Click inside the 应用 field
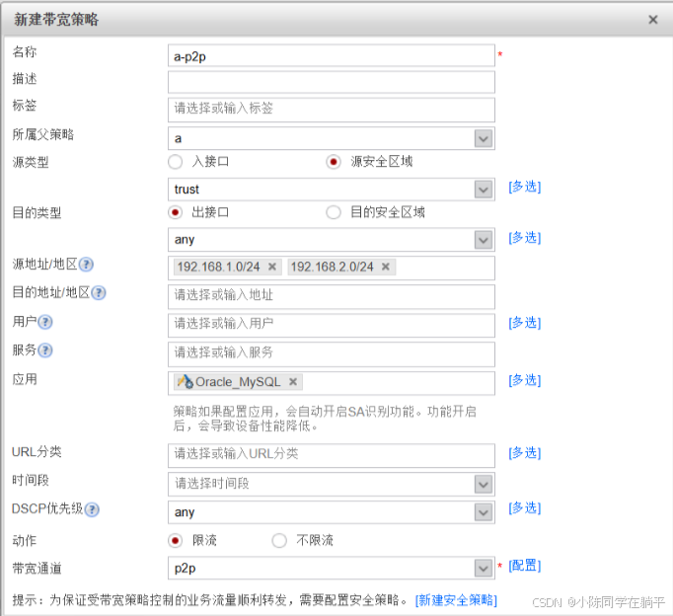 (x=332, y=383)
